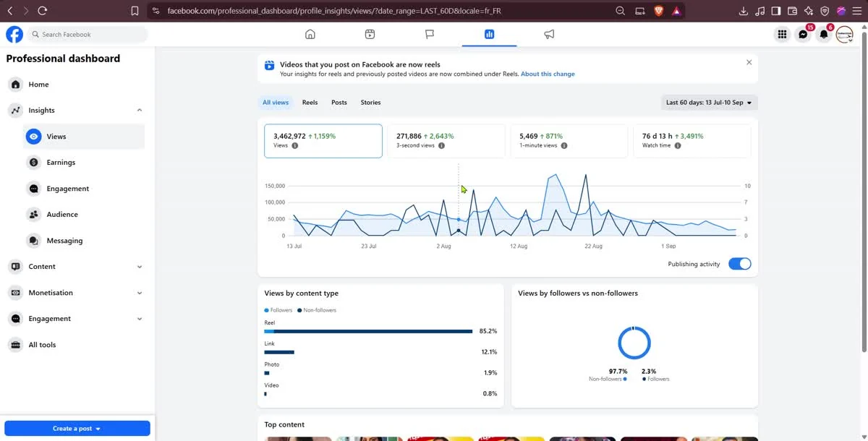Viewport: 868px width, 441px height.
Task: Open Audience under Insights
Action: click(84, 215)
